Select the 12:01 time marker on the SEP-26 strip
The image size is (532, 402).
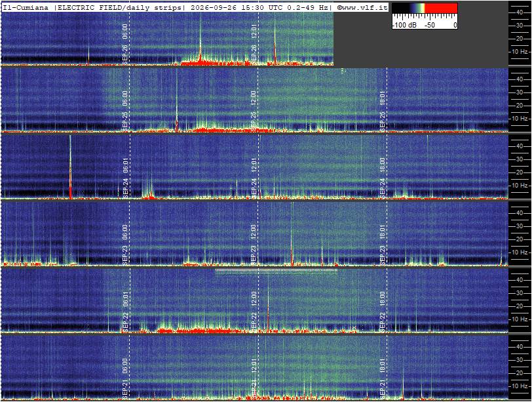[x=254, y=31]
